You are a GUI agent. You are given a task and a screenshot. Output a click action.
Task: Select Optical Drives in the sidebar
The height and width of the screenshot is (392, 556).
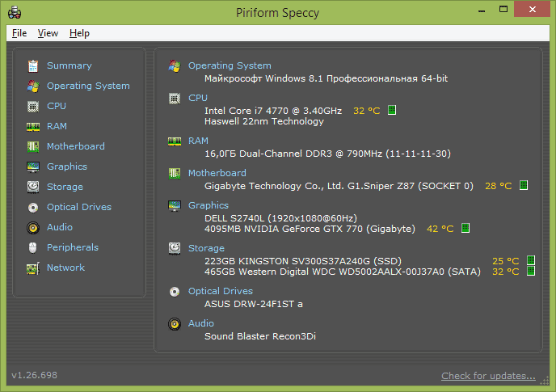pyautogui.click(x=79, y=207)
